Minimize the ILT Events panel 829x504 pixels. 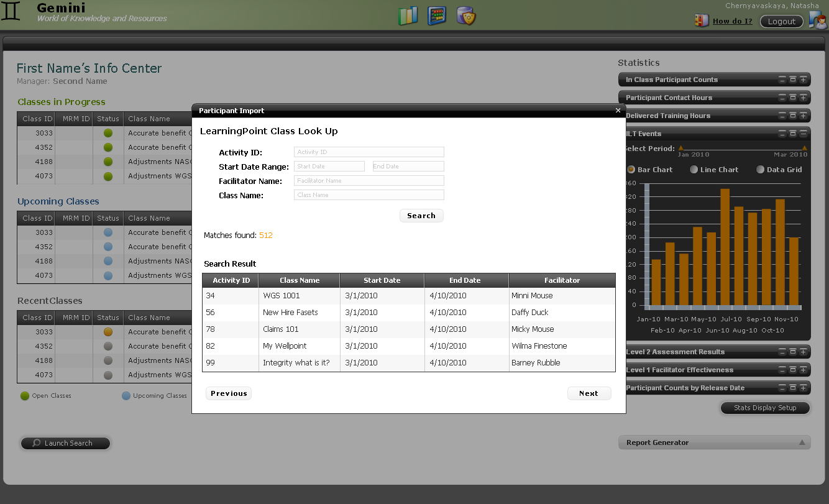point(782,134)
